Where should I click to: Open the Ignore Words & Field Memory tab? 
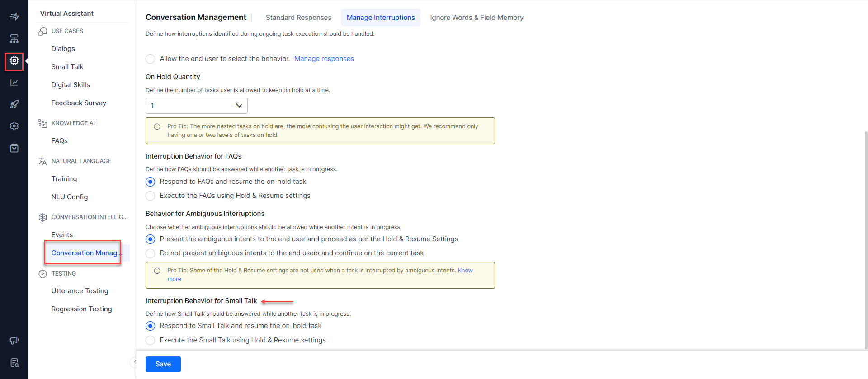476,18
